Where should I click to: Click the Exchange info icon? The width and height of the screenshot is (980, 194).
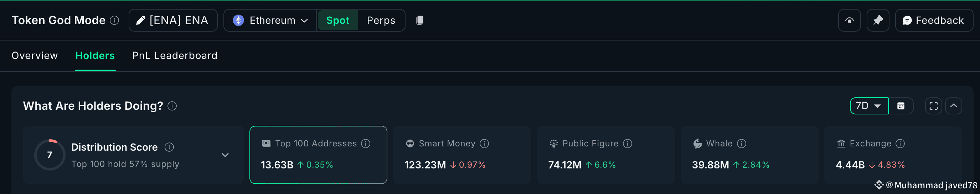tap(900, 144)
